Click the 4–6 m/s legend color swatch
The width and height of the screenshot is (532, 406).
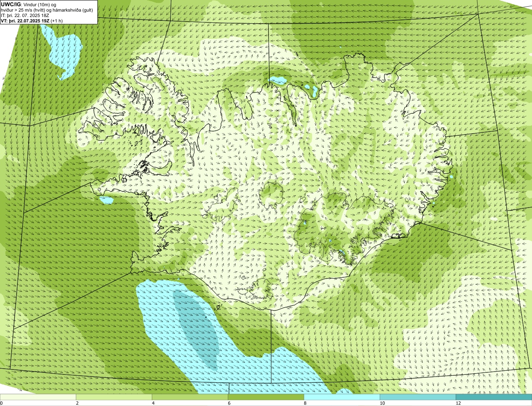190,397
